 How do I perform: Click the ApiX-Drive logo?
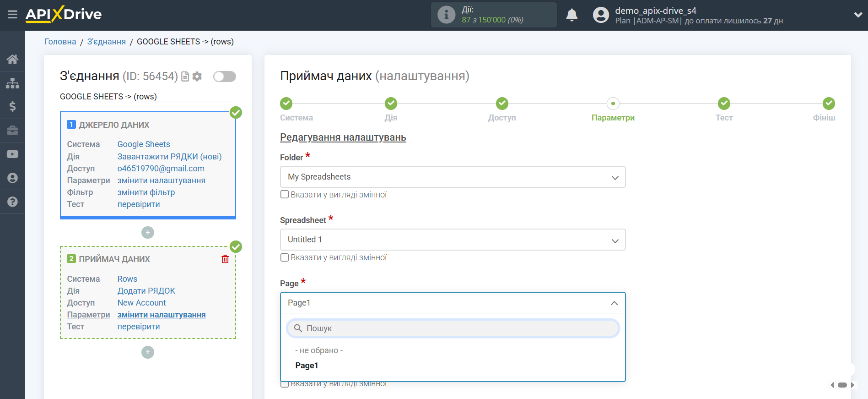[x=64, y=14]
